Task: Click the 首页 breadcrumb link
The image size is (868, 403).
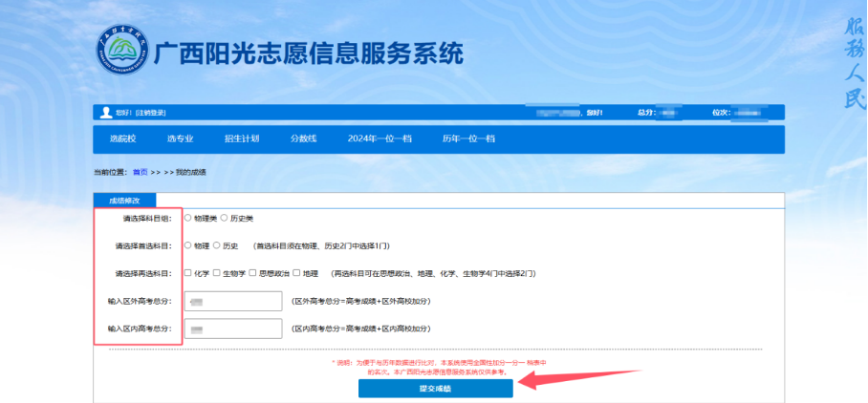Action: coord(141,172)
